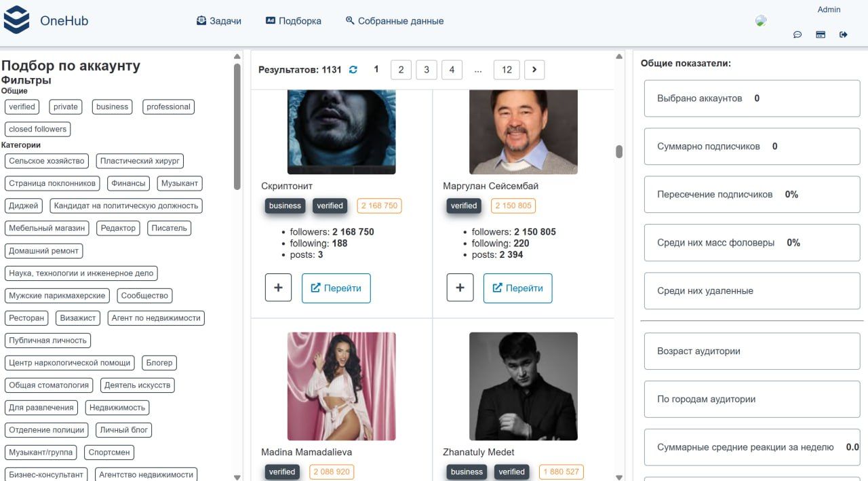Click Маргулан Сейсембай's verified tag
This screenshot has width=868, height=481.
tap(464, 206)
